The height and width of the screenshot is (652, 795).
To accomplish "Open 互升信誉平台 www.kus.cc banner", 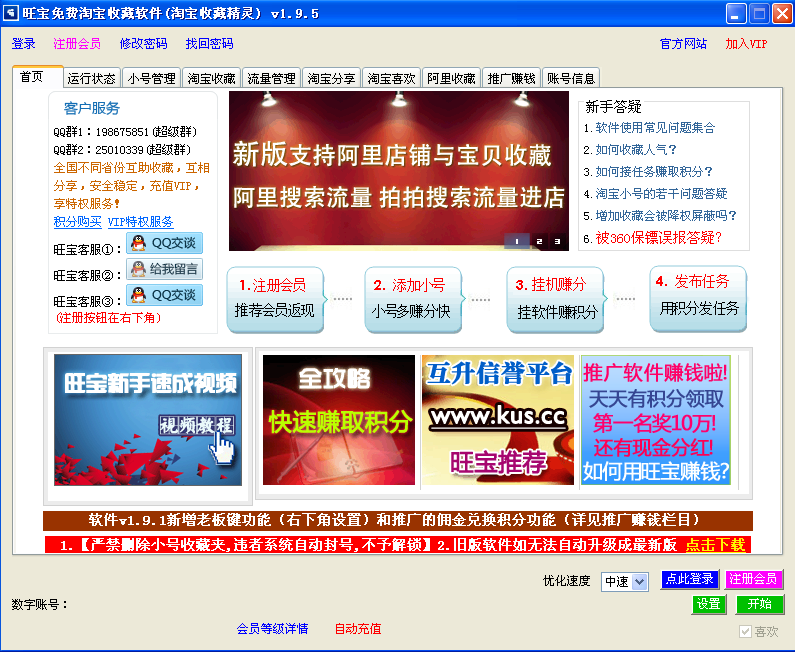I will [x=497, y=419].
